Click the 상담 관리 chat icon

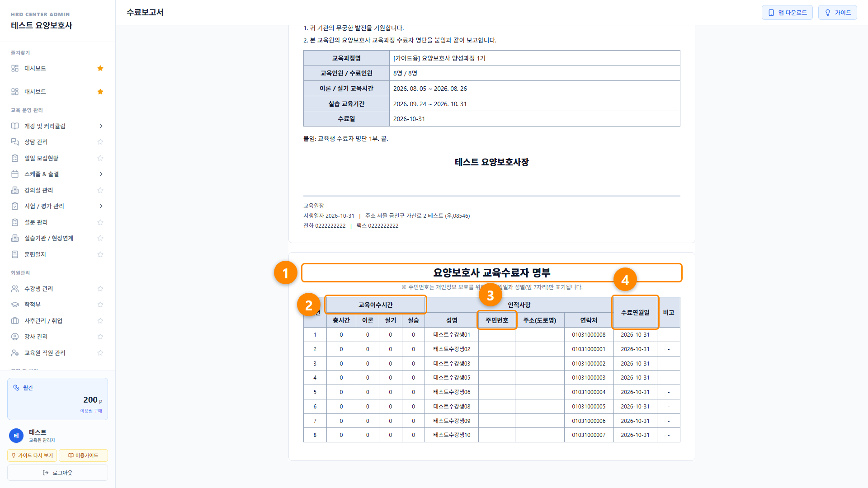coord(15,142)
